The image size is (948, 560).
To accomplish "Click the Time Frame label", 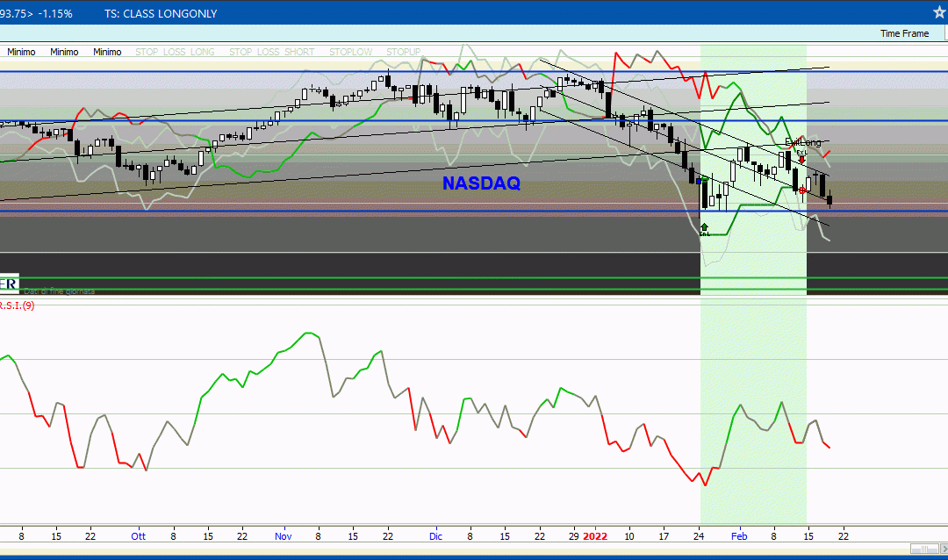I will pyautogui.click(x=904, y=33).
